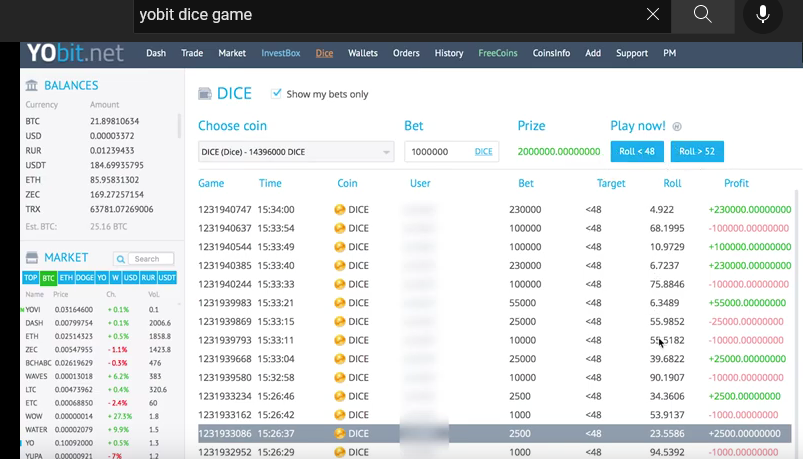The height and width of the screenshot is (459, 803).
Task: Activate voice search microphone icon
Action: (763, 14)
